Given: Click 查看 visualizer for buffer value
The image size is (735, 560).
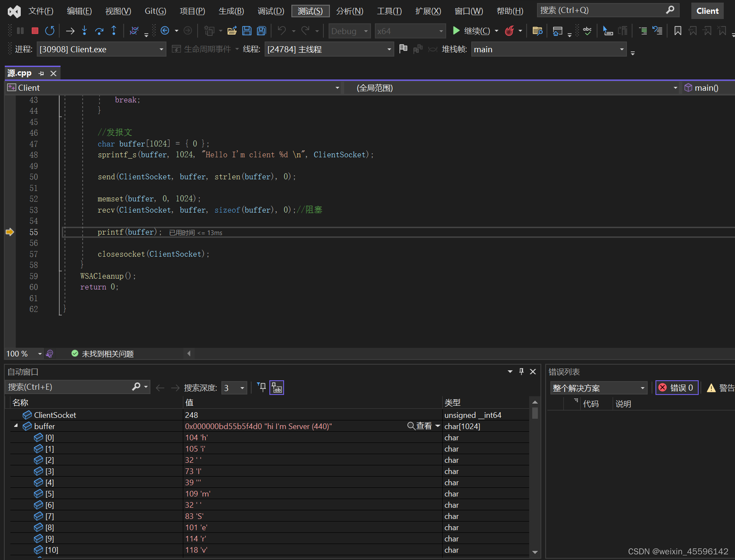Looking at the screenshot, I should coord(420,426).
